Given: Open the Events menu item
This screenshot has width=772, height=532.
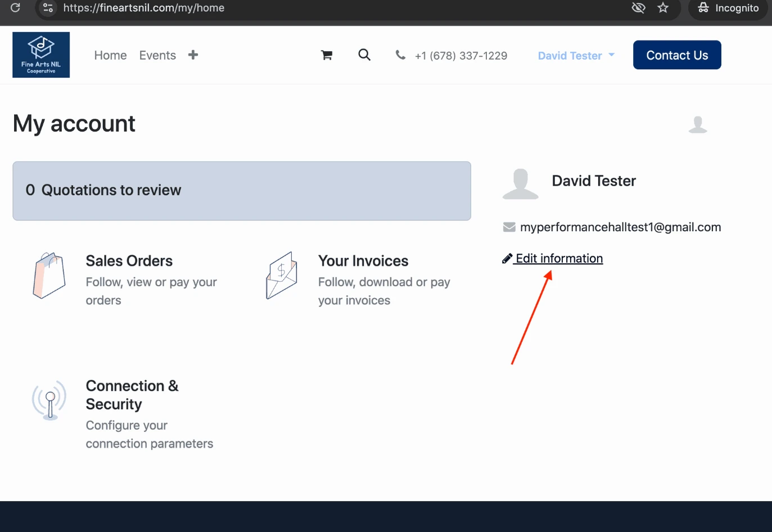Looking at the screenshot, I should (x=157, y=55).
